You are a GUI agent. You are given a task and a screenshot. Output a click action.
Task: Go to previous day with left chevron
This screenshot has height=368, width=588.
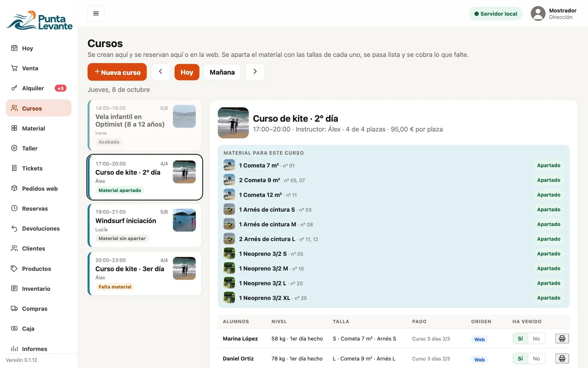point(160,72)
